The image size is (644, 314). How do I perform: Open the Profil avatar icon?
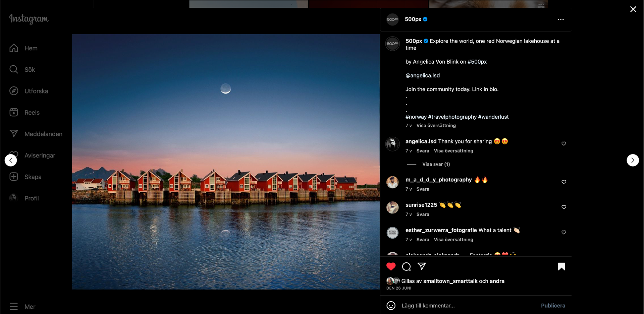pyautogui.click(x=14, y=198)
